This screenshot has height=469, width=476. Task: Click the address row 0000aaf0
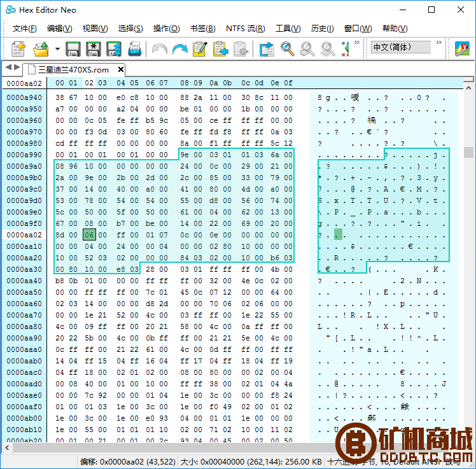click(24, 407)
